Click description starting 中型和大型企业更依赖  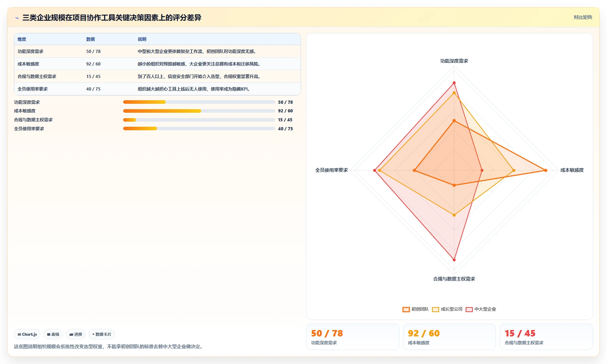point(198,52)
